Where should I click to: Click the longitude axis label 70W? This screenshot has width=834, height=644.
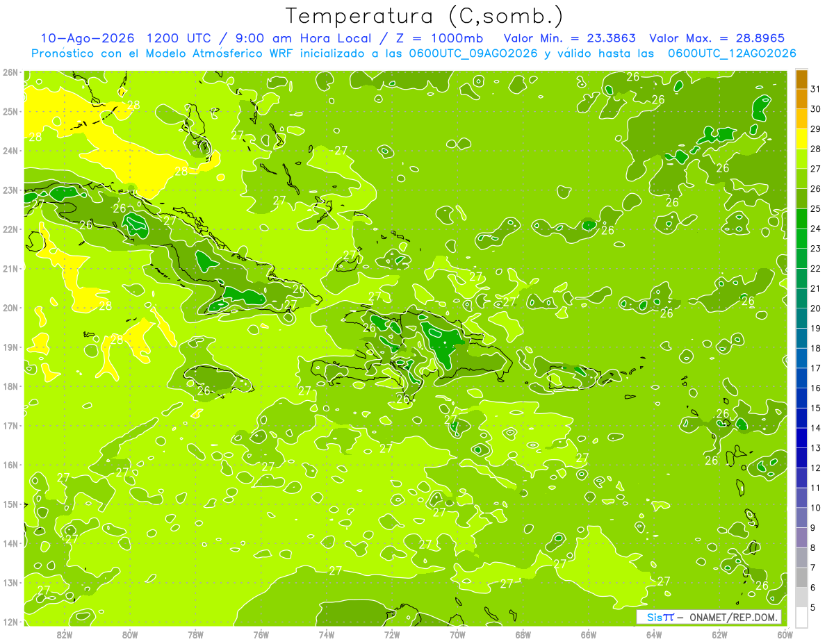point(457,634)
